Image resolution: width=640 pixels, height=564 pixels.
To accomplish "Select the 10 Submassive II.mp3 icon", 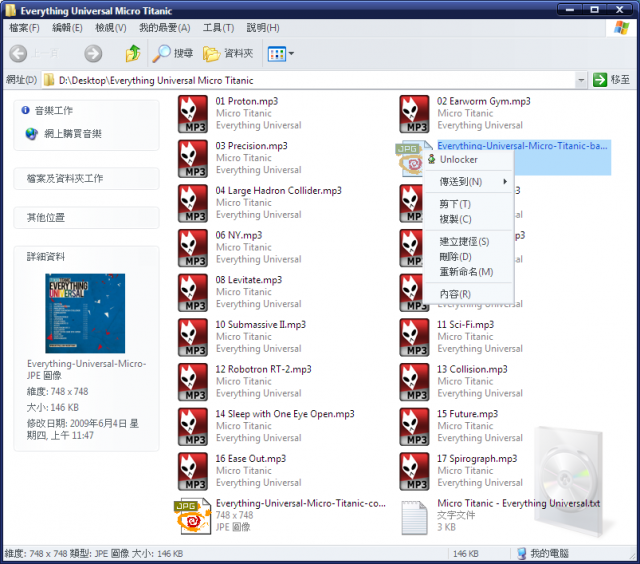I will 193,337.
